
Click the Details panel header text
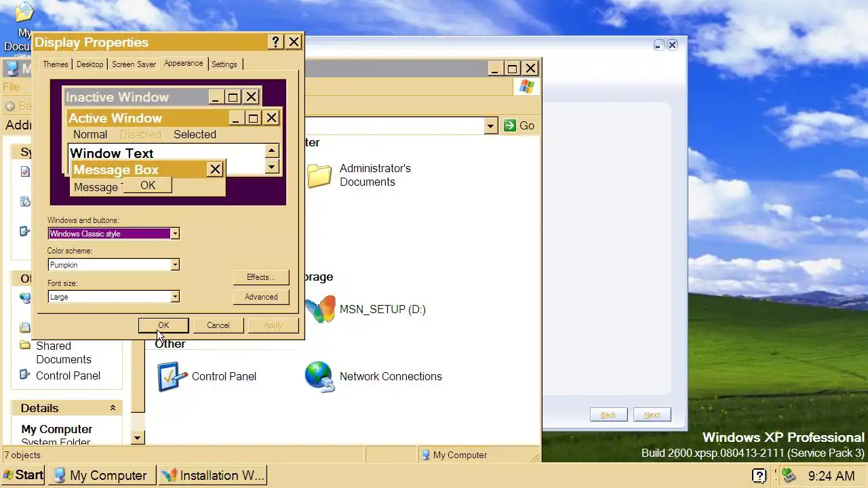pyautogui.click(x=39, y=408)
